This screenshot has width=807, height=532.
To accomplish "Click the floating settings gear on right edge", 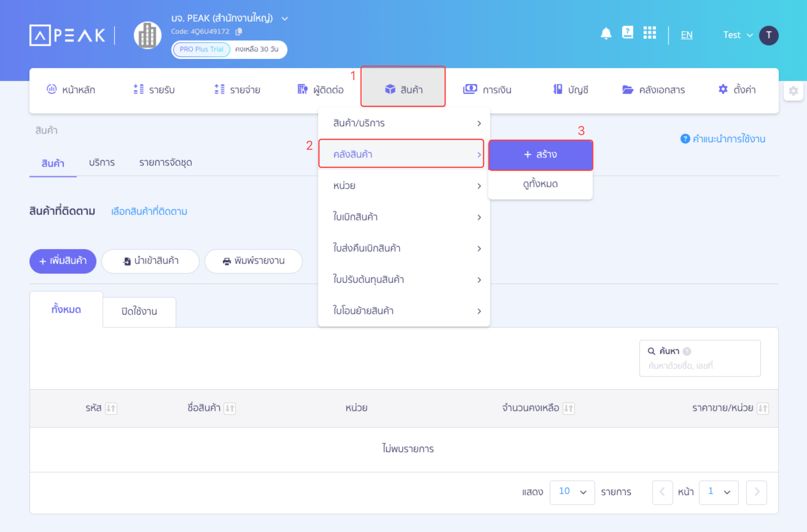I will (x=793, y=91).
